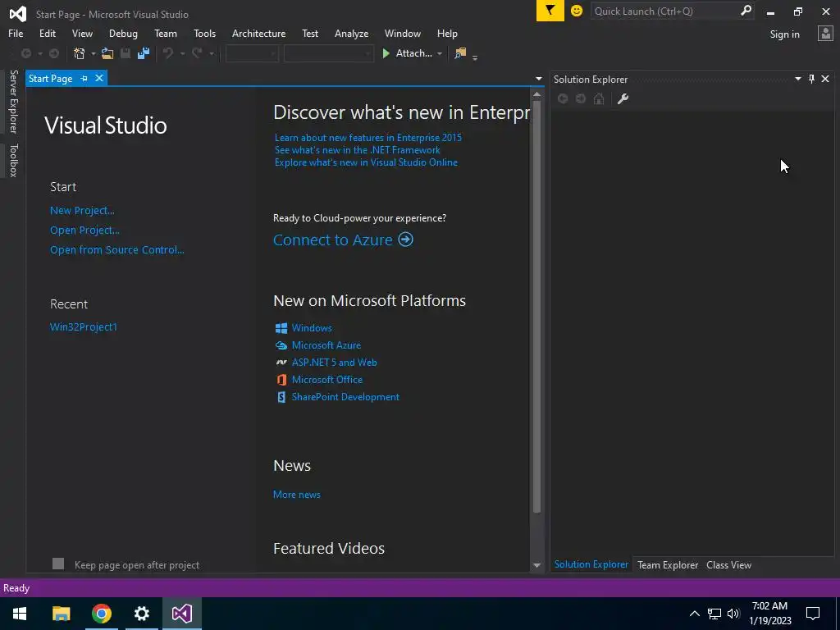Open Solution Explorer window position dropdown
This screenshot has width=840, height=630.
(797, 79)
